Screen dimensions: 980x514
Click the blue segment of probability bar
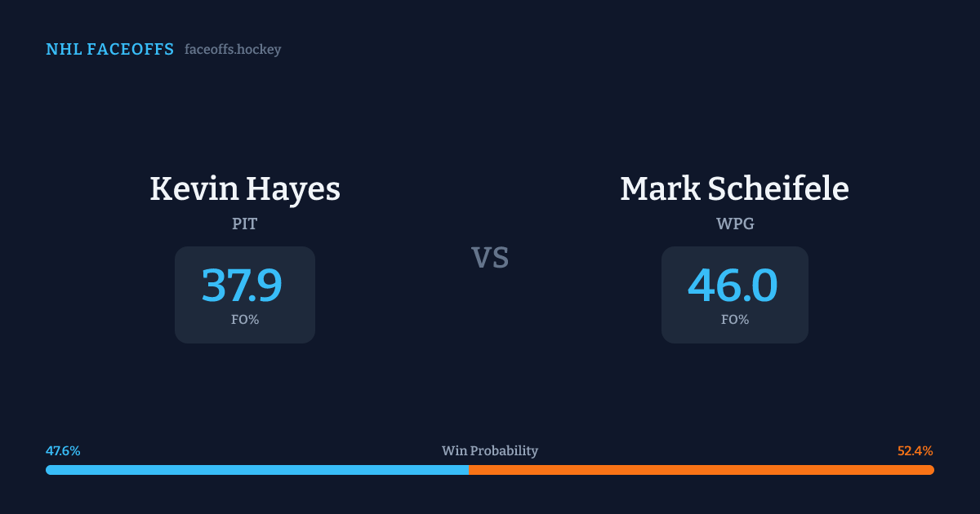tap(256, 470)
